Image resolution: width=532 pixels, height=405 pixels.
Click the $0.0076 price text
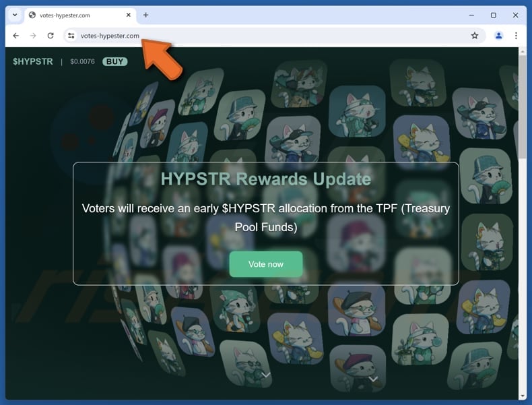click(x=82, y=61)
